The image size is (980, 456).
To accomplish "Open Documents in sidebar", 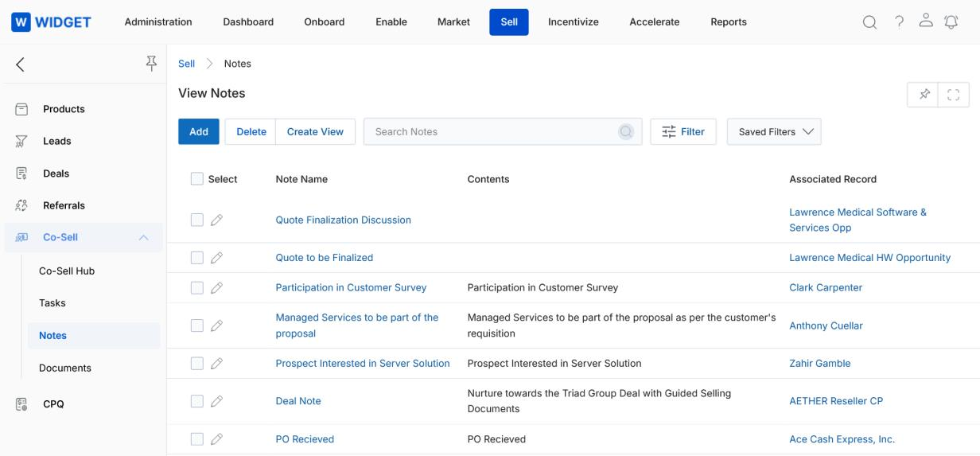I will (65, 368).
